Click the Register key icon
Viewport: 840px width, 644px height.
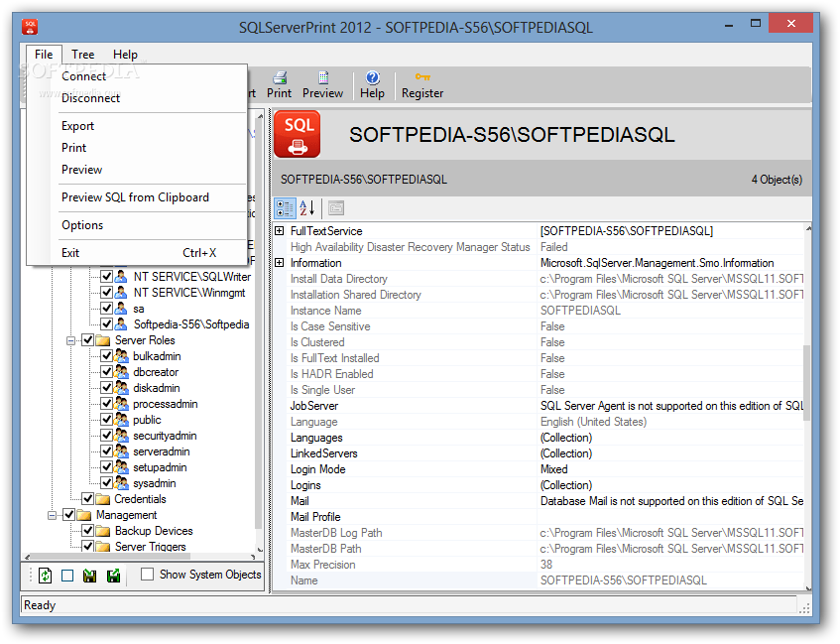422,77
